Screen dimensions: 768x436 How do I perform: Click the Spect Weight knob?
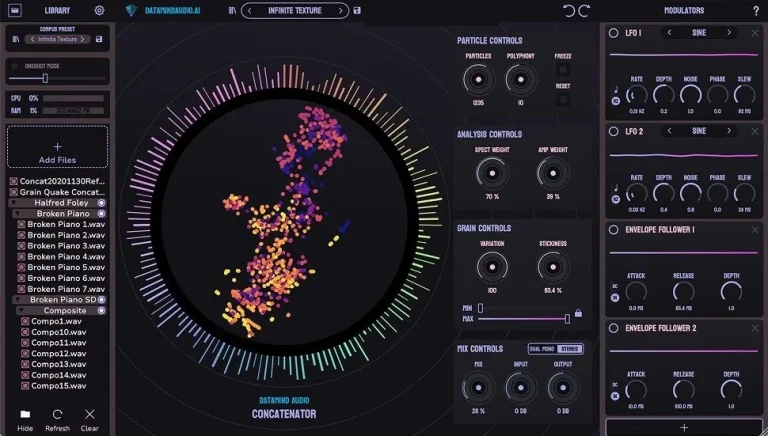492,173
